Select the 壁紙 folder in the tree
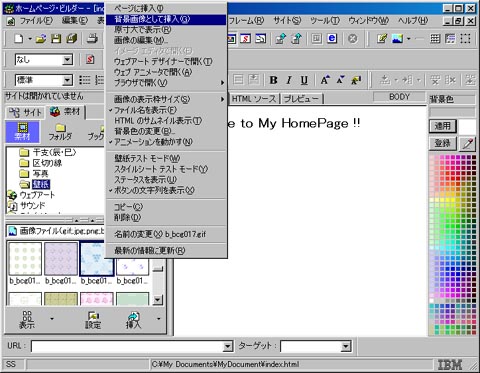Viewport: 480px width, 373px height. (41, 184)
